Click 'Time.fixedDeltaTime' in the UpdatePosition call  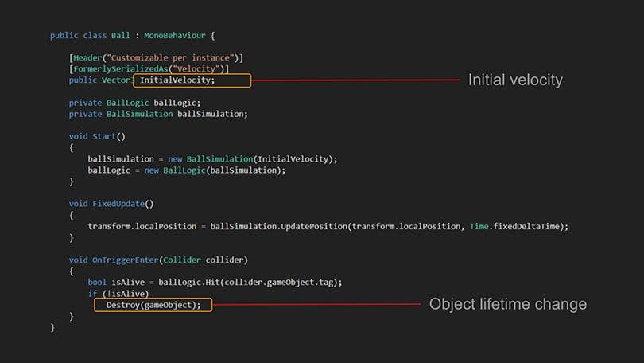coord(518,226)
